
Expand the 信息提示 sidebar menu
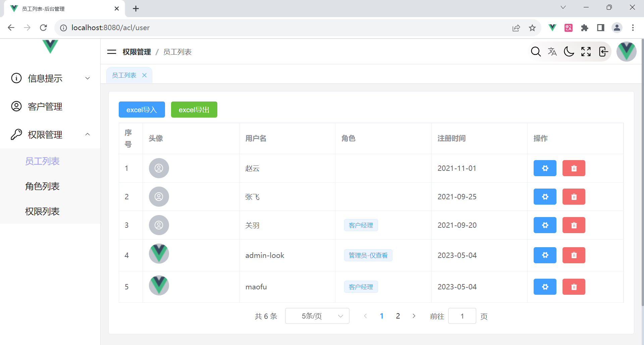click(50, 78)
